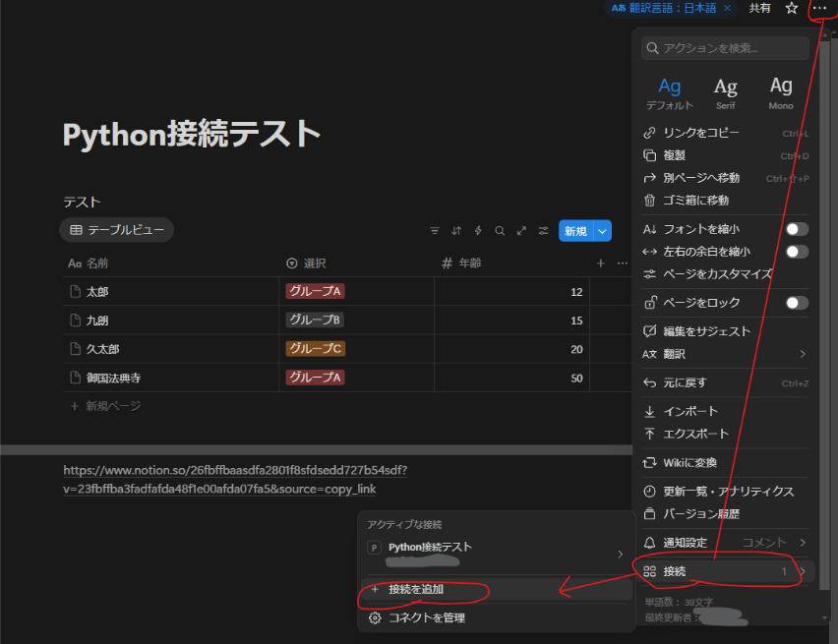Expand the 翻訳 submenu
The image size is (838, 644).
pyautogui.click(x=802, y=354)
